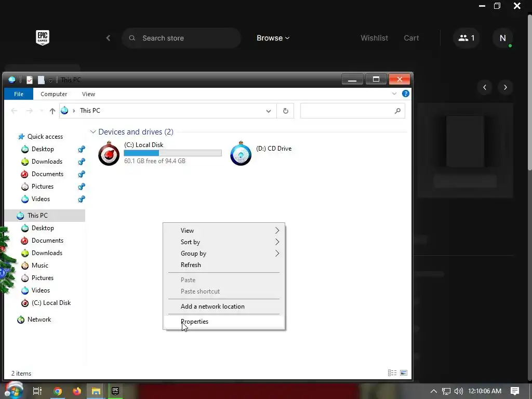Open the N profile avatar menu
This screenshot has height=399, width=532.
503,38
